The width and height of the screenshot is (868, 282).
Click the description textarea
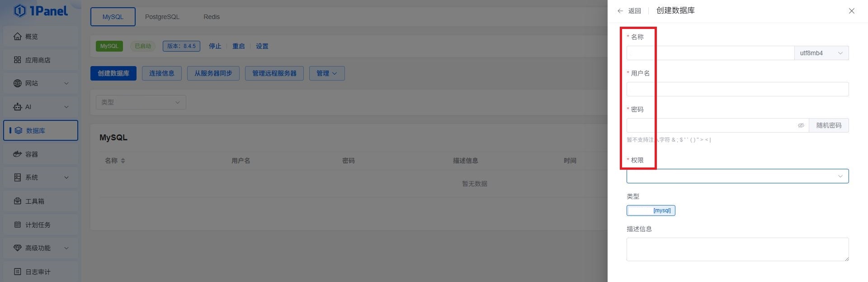pos(737,249)
